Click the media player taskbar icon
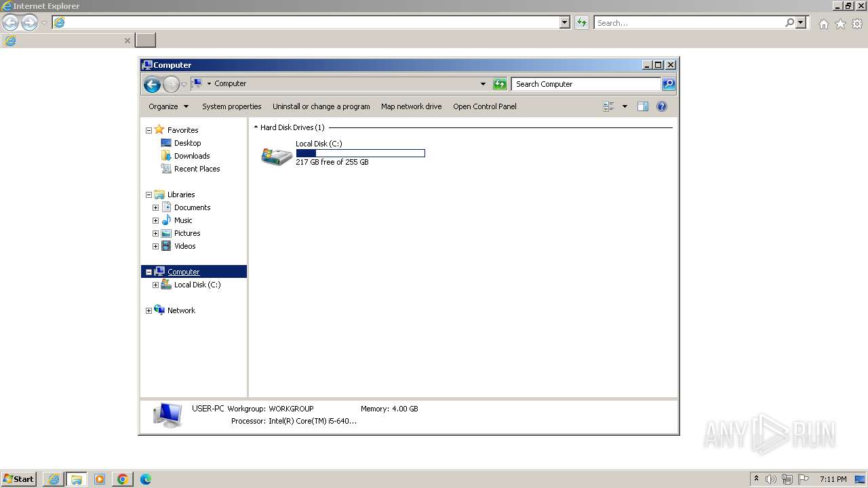Image resolution: width=868 pixels, height=488 pixels. 100,479
